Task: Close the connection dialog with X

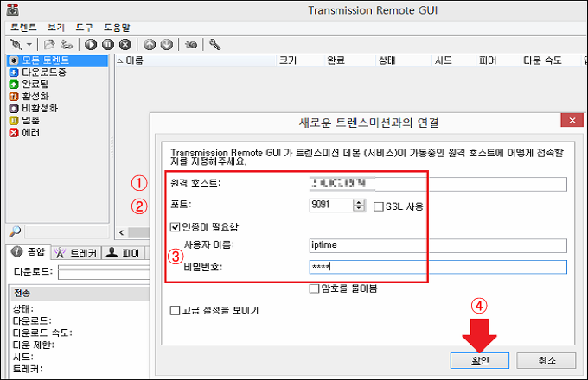Action: (x=572, y=121)
